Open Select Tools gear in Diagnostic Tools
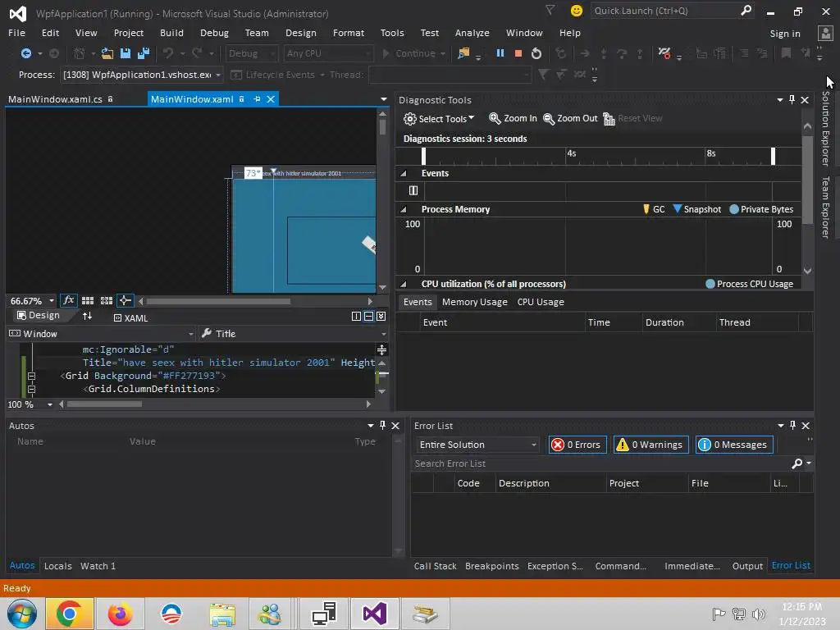This screenshot has height=630, width=840. pos(439,118)
